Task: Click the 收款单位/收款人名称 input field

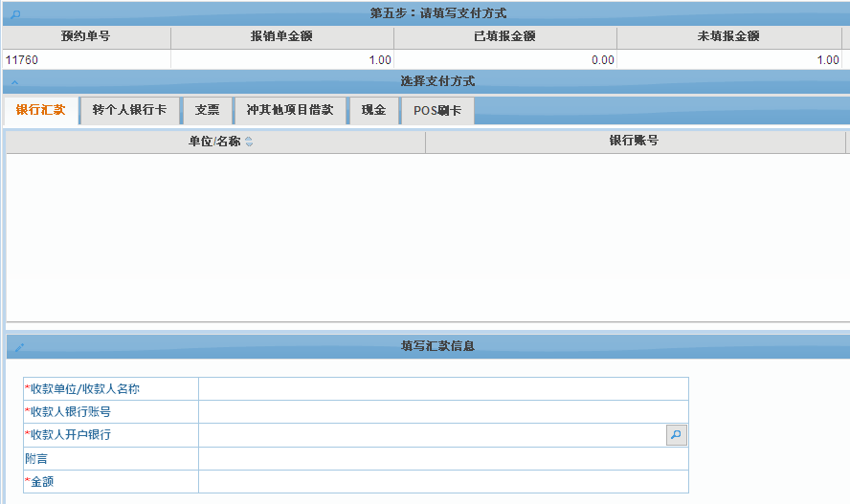Action: (442, 389)
